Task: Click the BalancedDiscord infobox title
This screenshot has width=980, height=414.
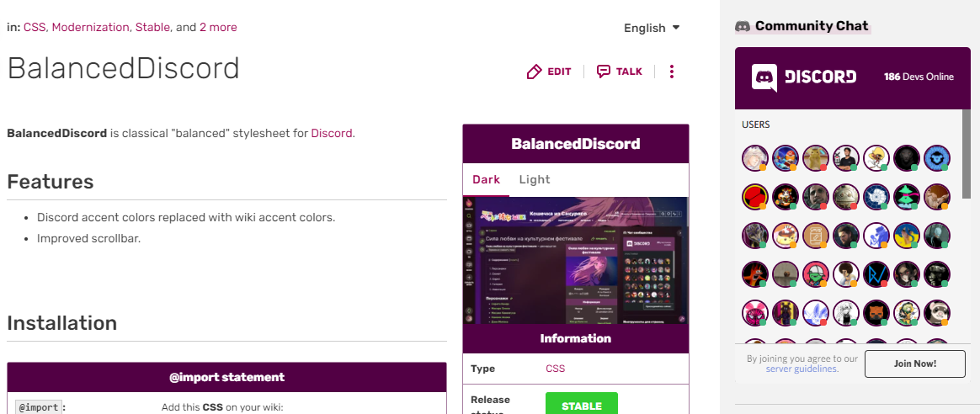Action: (x=576, y=144)
